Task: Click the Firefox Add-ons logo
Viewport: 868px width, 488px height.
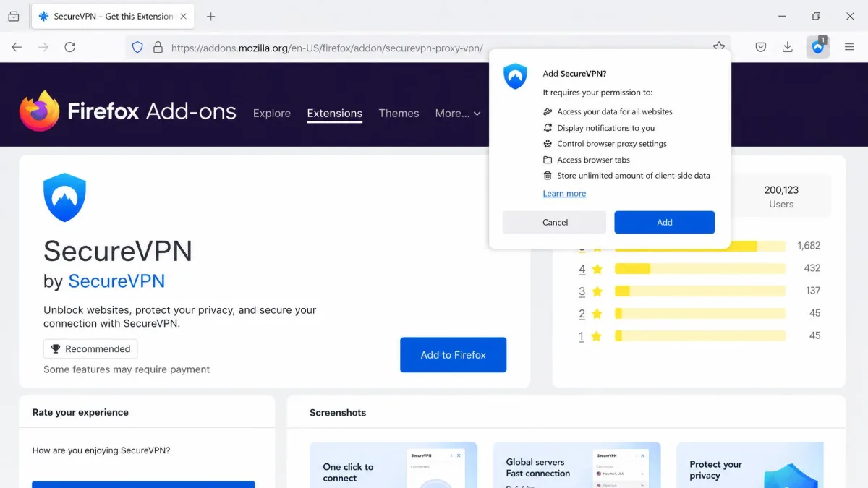Action: 127,111
